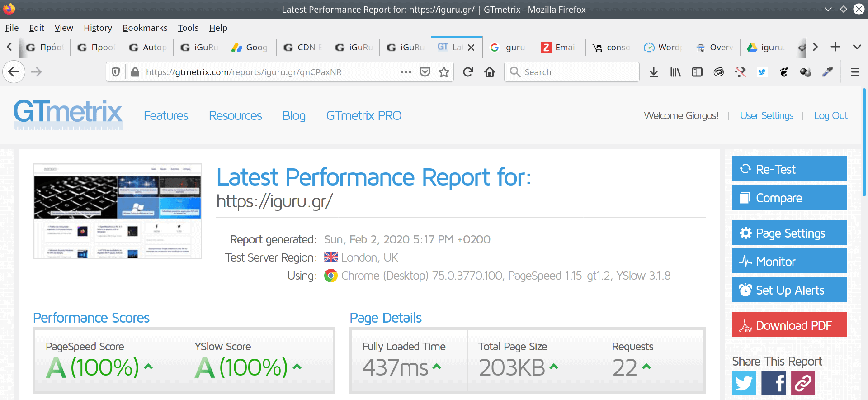Click the arrow next to PageSpeed Score A (100%)
868x400 pixels.
click(x=148, y=367)
